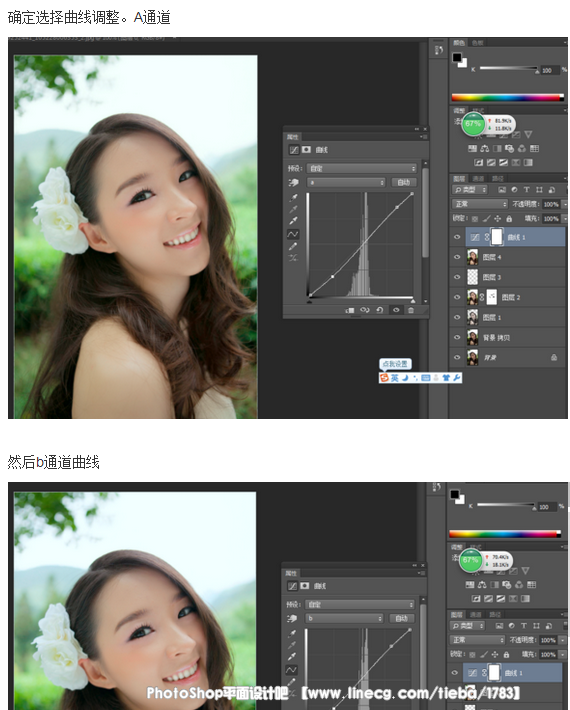Lock transparent pixels in a-channel Layers panel
The width and height of the screenshot is (570, 710).
(474, 219)
